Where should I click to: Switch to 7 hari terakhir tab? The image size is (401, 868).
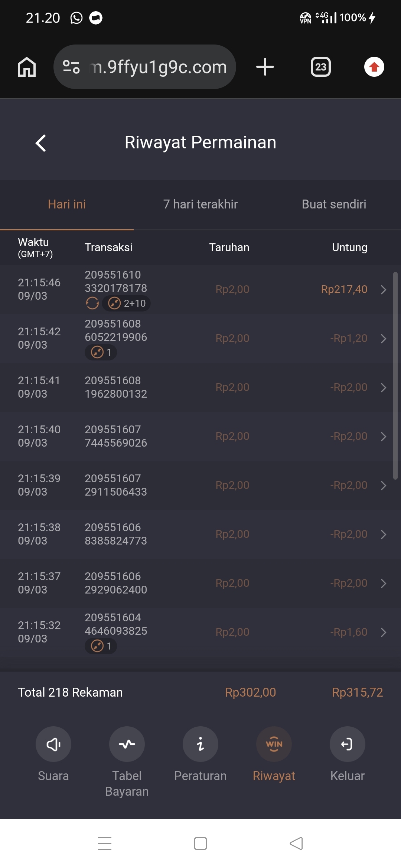coord(200,204)
